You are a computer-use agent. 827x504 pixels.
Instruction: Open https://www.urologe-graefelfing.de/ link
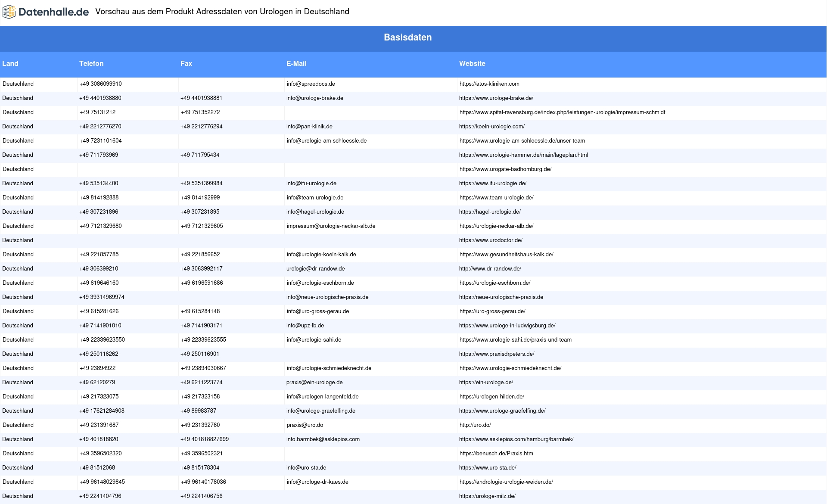(x=502, y=411)
